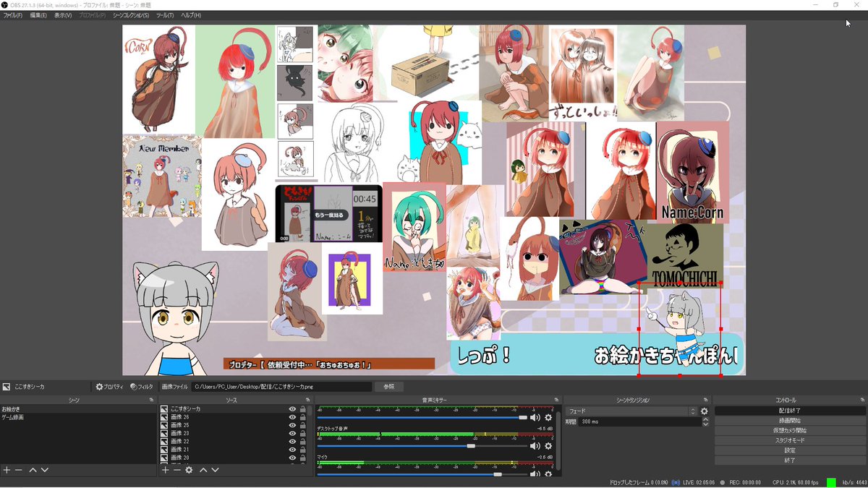Move scene up in Scenes panel
The image size is (868, 488).
[x=33, y=470]
